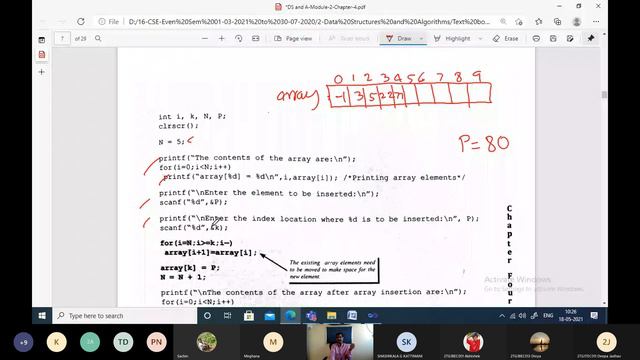Save As the PDF copy

pyautogui.click(x=570, y=38)
